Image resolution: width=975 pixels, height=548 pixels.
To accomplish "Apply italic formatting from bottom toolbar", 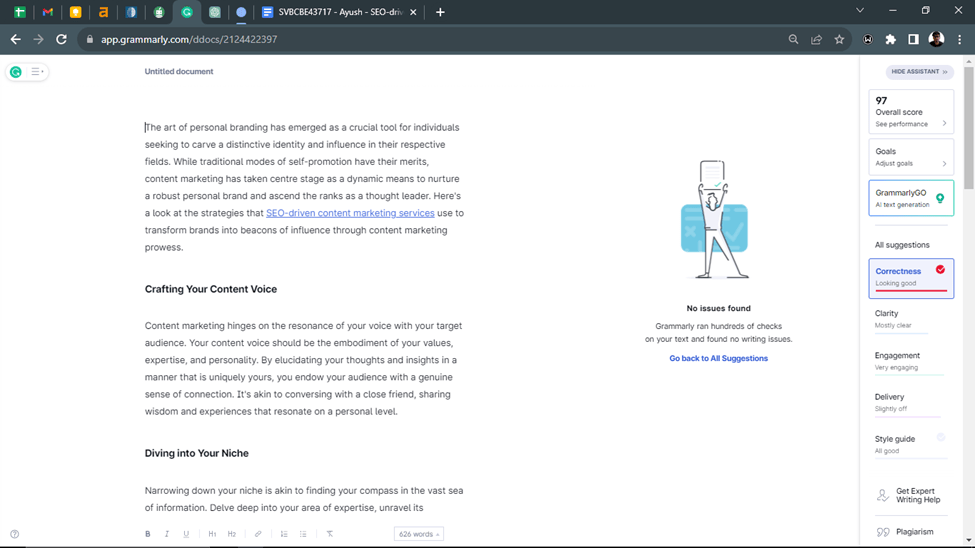I will click(x=167, y=534).
